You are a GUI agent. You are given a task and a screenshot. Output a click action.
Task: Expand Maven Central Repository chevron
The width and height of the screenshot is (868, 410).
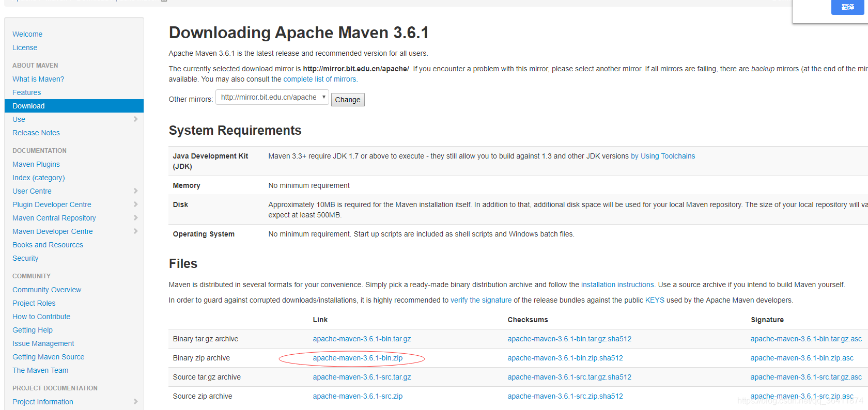tap(135, 218)
